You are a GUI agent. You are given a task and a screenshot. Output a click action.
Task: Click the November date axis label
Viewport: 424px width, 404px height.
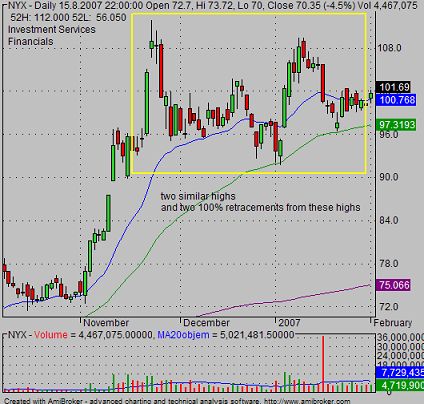point(106,323)
